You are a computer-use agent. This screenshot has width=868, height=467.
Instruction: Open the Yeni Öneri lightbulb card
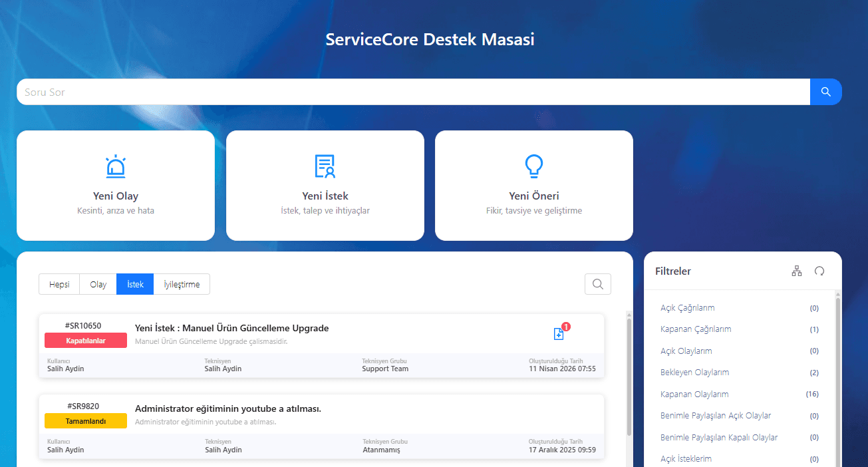pos(534,186)
